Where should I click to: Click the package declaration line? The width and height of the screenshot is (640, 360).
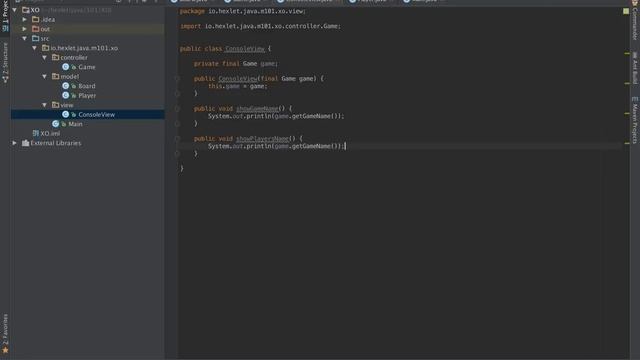(242, 11)
